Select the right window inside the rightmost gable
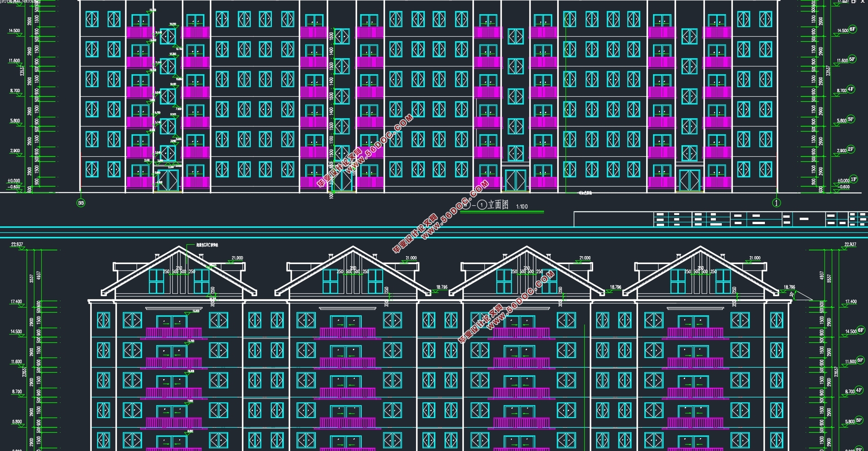This screenshot has width=868, height=451. click(723, 281)
